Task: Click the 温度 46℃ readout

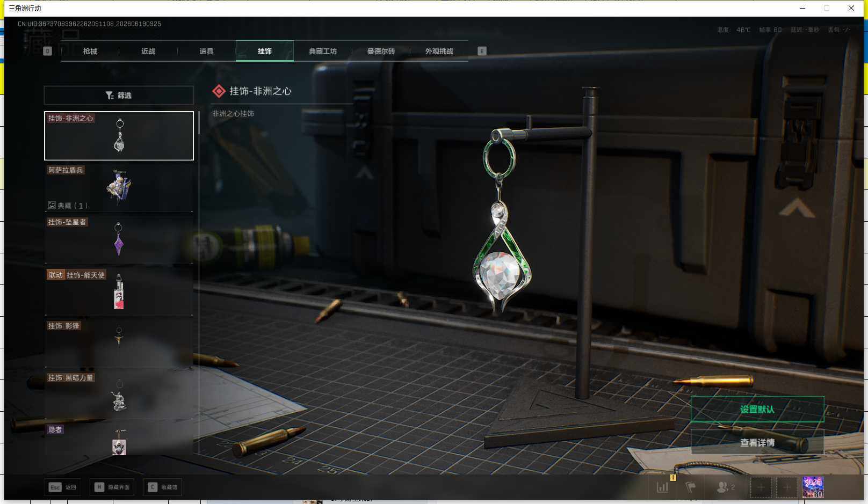Action: coord(734,30)
